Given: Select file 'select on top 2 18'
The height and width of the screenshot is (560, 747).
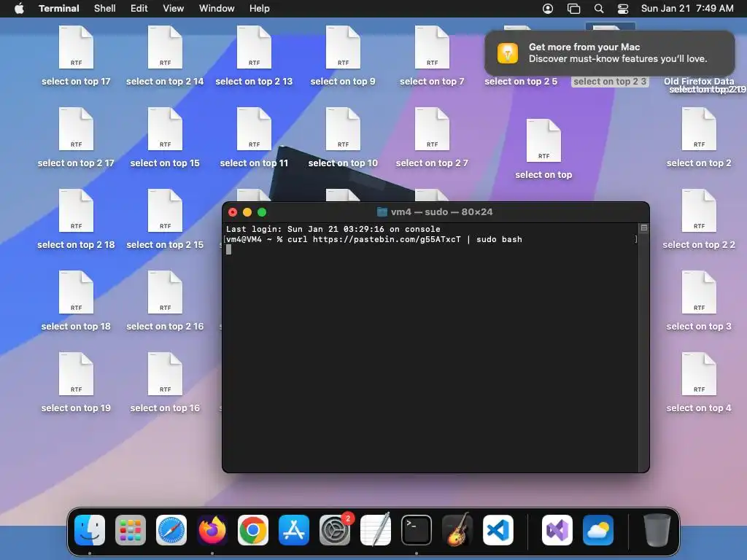Looking at the screenshot, I should pyautogui.click(x=76, y=219).
